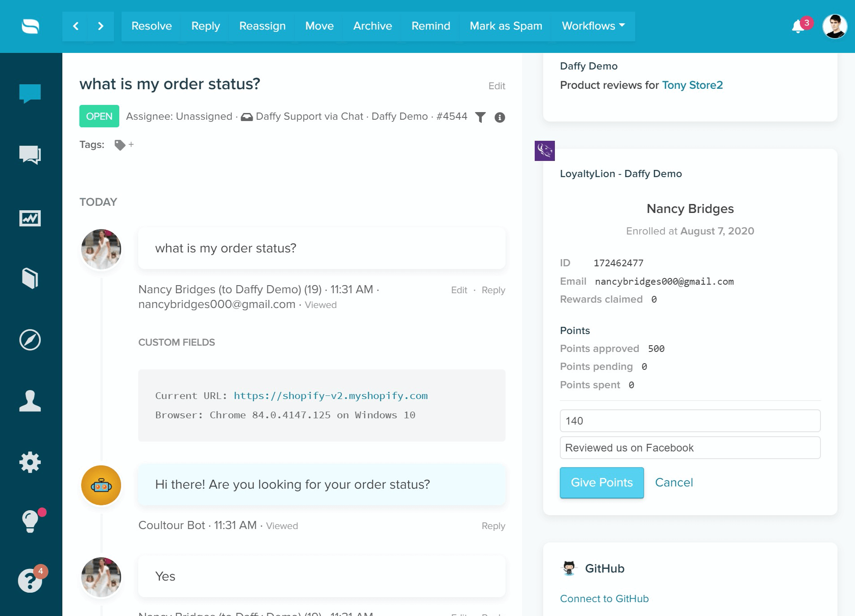The height and width of the screenshot is (616, 855).
Task: Click the 'LoyaltyLion - Daffy Demo' title
Action: [620, 174]
